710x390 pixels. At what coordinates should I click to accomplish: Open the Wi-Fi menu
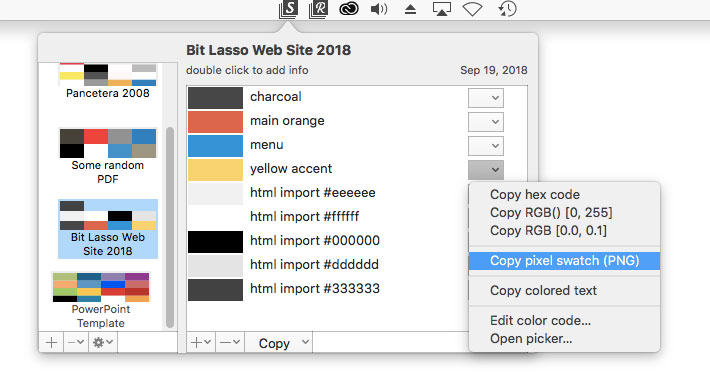click(x=472, y=10)
